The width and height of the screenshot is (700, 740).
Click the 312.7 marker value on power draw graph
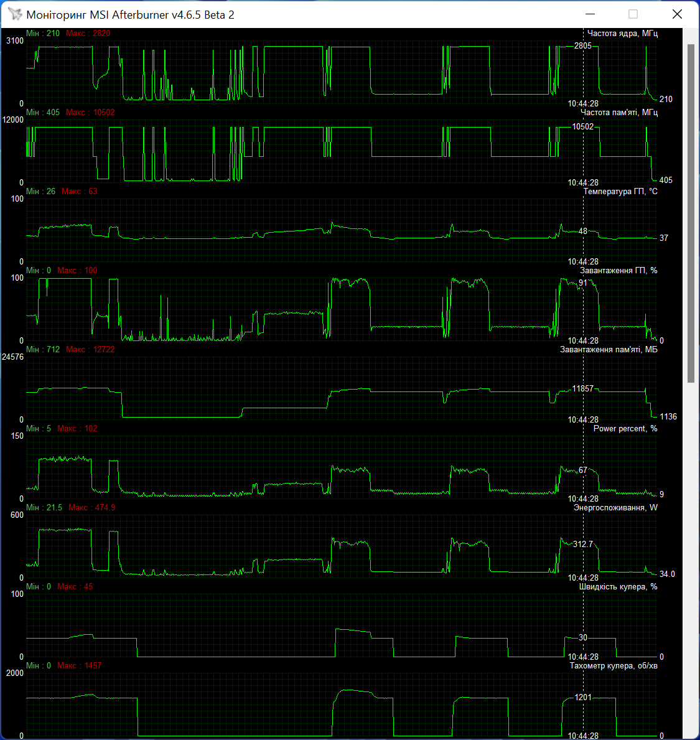pyautogui.click(x=583, y=544)
